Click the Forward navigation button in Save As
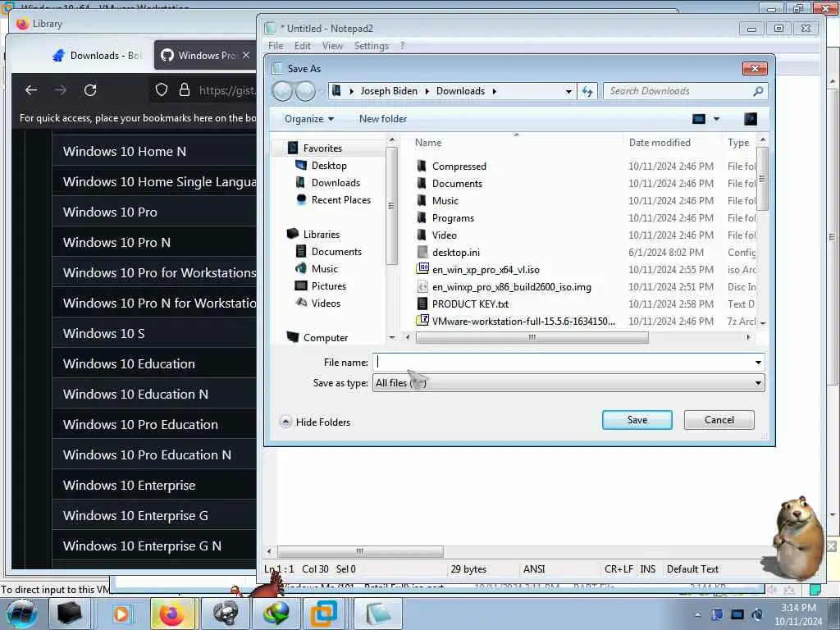The width and height of the screenshot is (840, 630). (305, 91)
